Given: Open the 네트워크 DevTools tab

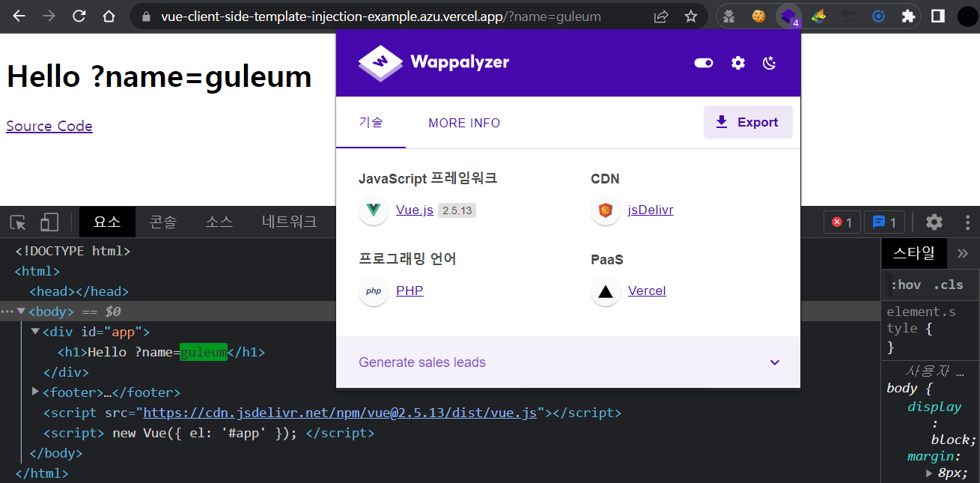Looking at the screenshot, I should click(290, 222).
